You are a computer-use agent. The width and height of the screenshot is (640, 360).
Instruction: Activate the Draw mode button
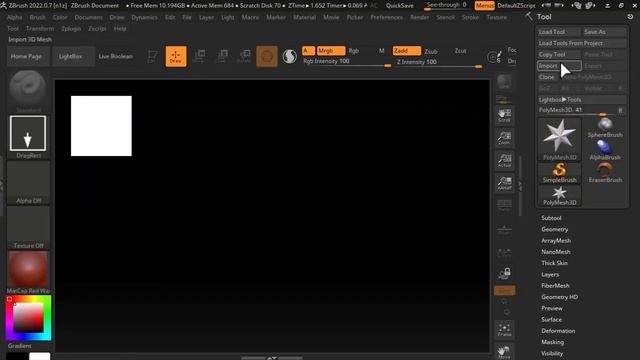[176, 56]
